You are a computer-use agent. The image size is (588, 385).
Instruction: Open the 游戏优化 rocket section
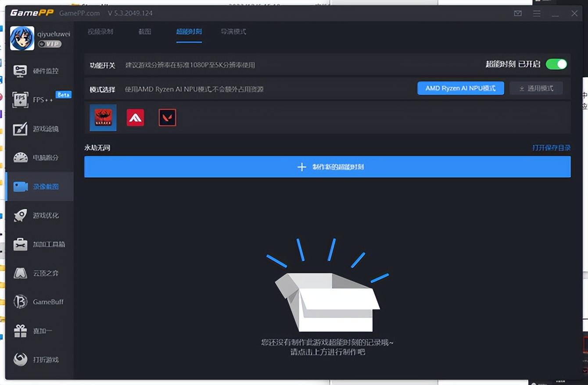pos(39,215)
